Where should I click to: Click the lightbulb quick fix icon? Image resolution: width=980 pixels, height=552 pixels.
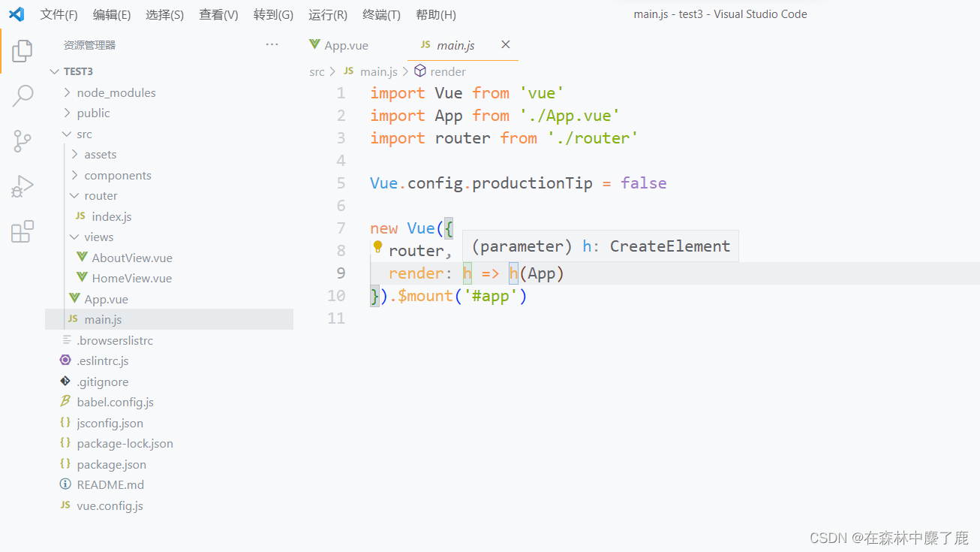coord(378,246)
